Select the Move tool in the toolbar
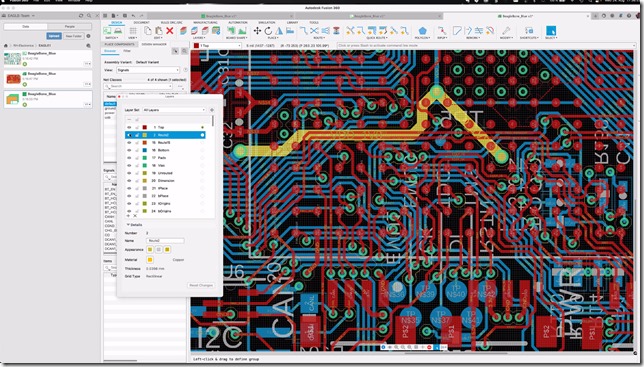Viewport: 644px width, 367px height. coord(257,31)
